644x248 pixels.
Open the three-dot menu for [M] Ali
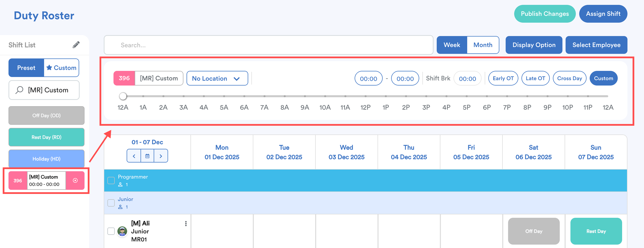click(186, 224)
